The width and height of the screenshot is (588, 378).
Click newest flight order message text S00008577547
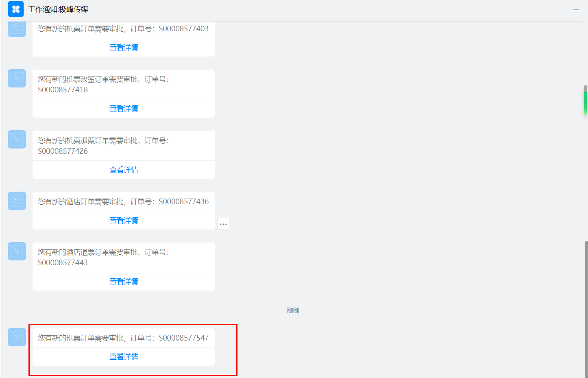[123, 338]
